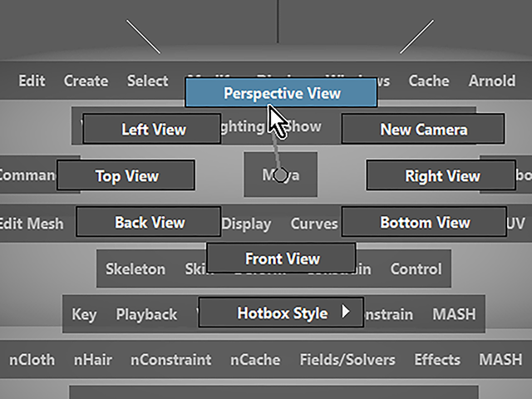This screenshot has height=399, width=532.
Task: Select Front View option
Action: click(281, 259)
